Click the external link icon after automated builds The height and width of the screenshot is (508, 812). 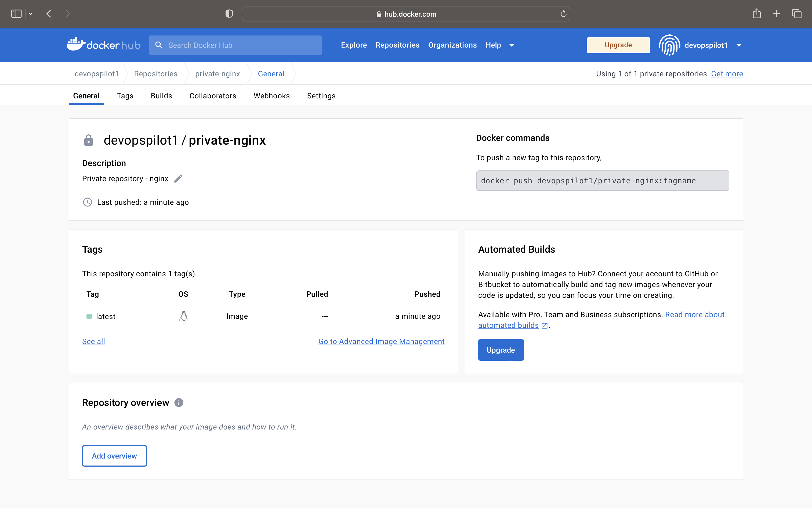click(x=545, y=325)
